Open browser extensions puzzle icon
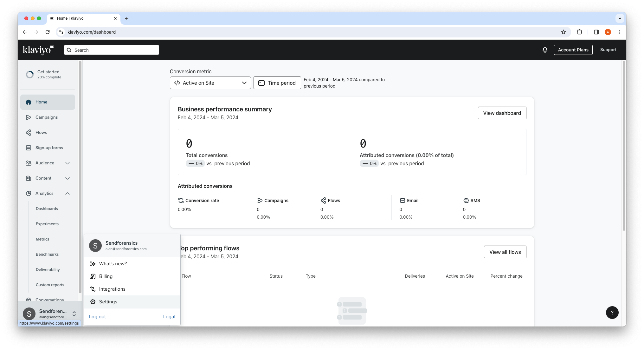Image resolution: width=644 pixels, height=350 pixels. tap(579, 32)
